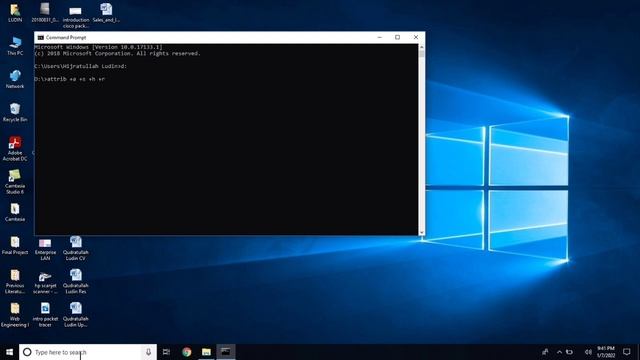Screen dimensions: 640x360
Task: Open the Command Prompt title bar system icon
Action: [40, 38]
